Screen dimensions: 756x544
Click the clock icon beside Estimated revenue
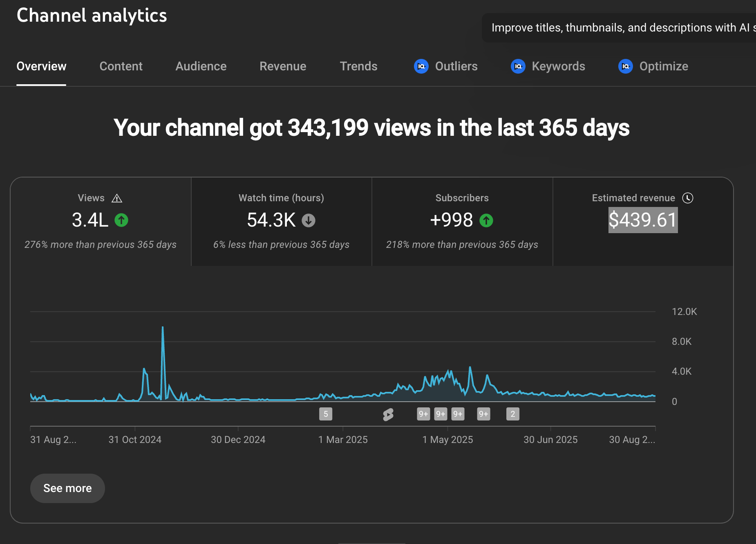(689, 198)
